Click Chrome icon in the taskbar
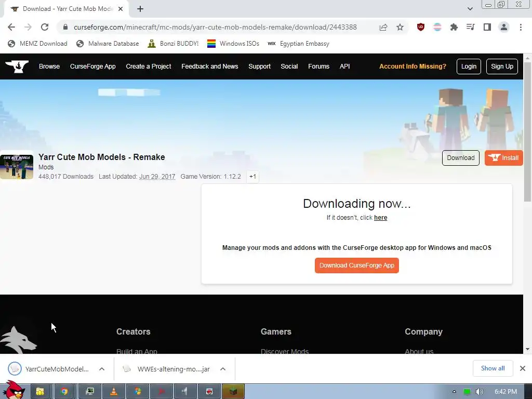The width and height of the screenshot is (532, 399). 64,392
